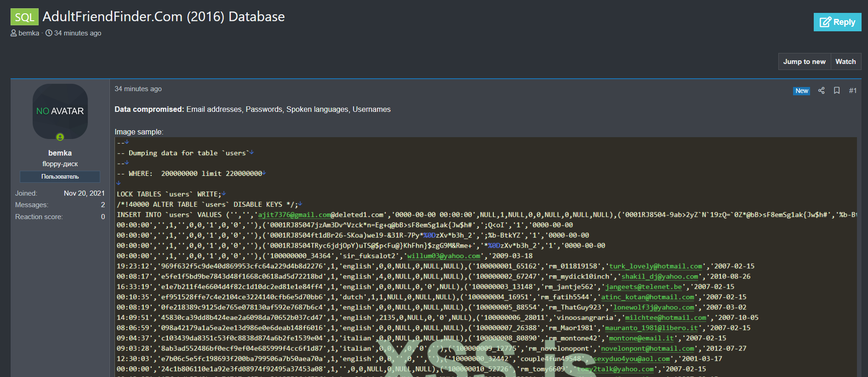Click the 'Data compromised:' text
This screenshot has width=868, height=377.
(149, 110)
